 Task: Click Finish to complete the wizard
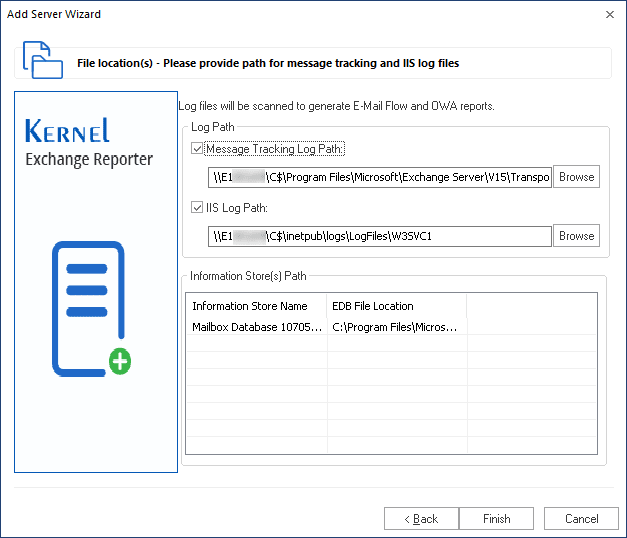(496, 519)
